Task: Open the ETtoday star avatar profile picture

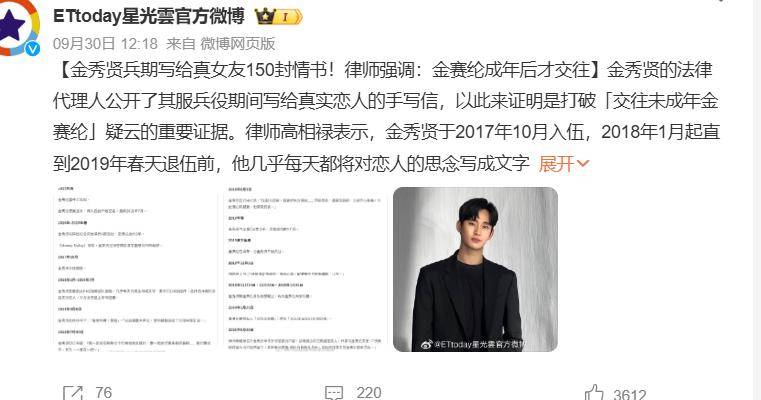Action: point(16,27)
